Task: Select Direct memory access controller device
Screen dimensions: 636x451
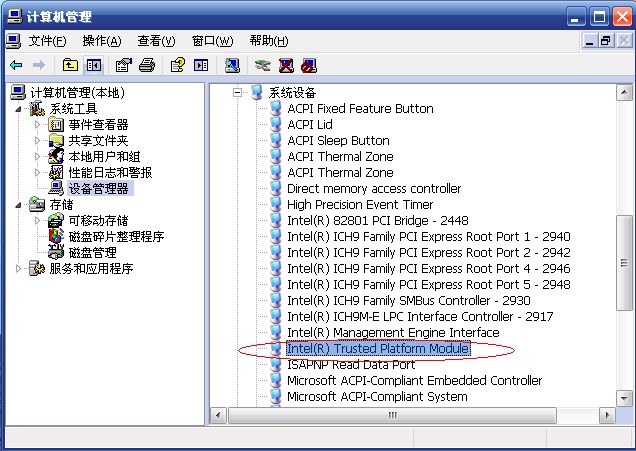Action: coord(374,189)
